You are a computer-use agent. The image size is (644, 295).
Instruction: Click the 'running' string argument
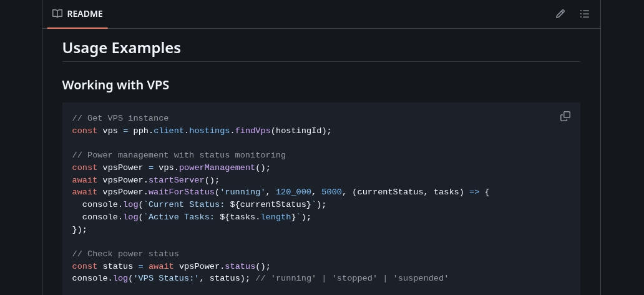coord(243,192)
